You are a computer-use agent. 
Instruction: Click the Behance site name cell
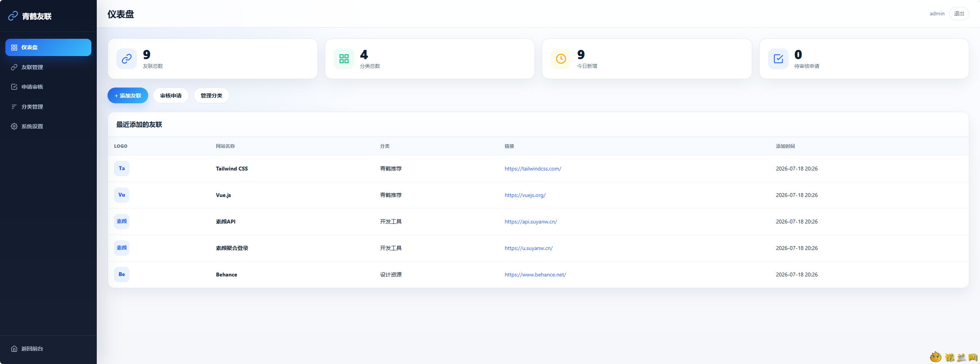coord(227,275)
